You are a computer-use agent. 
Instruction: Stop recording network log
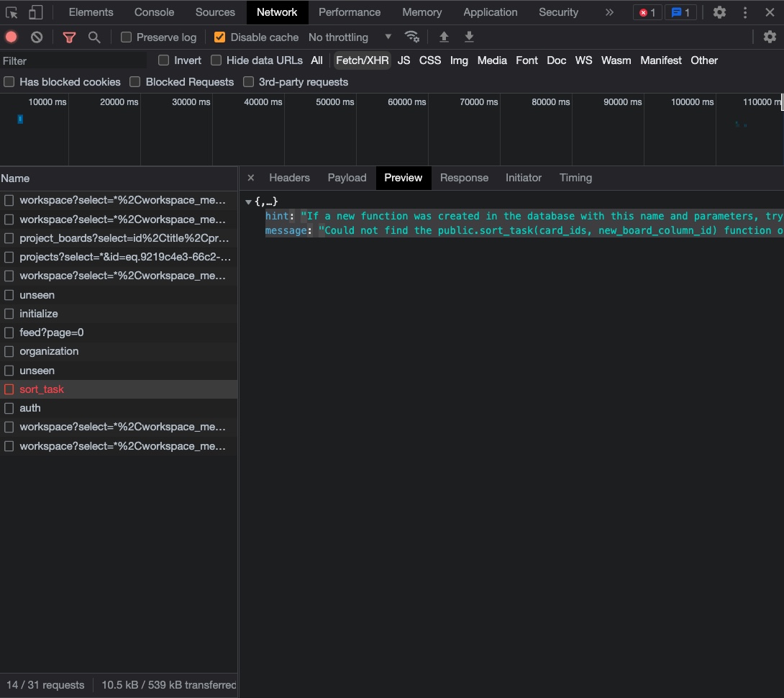click(x=12, y=37)
